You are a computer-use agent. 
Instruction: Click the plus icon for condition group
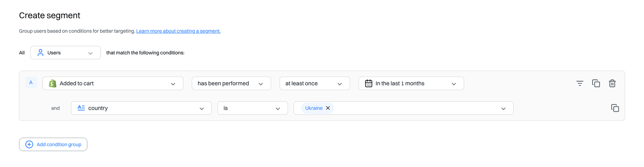coord(29,144)
